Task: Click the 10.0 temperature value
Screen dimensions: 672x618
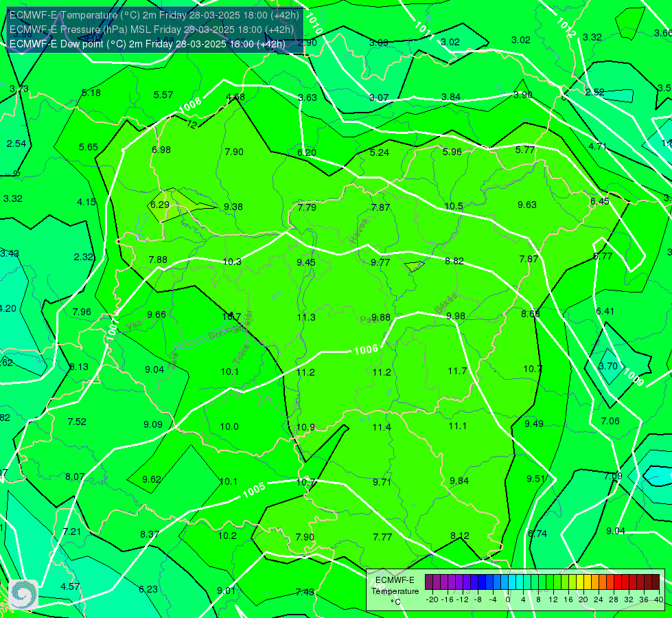Action: click(x=229, y=426)
